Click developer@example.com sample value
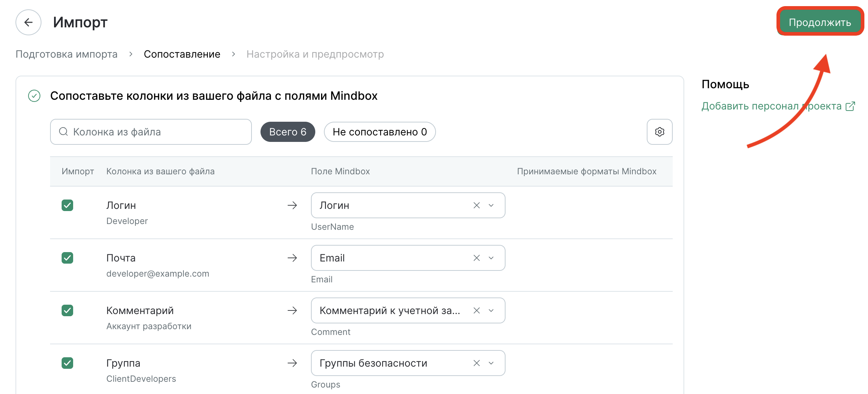 click(158, 274)
